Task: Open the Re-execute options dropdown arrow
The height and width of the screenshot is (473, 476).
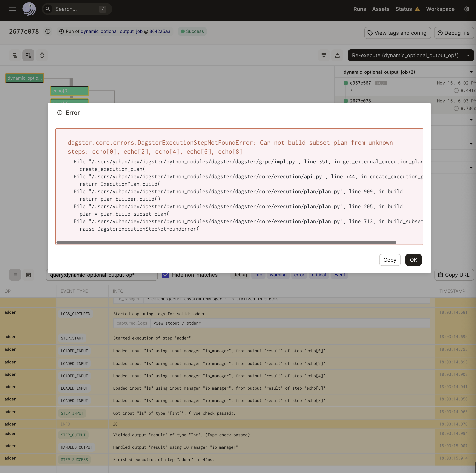Action: click(x=468, y=55)
